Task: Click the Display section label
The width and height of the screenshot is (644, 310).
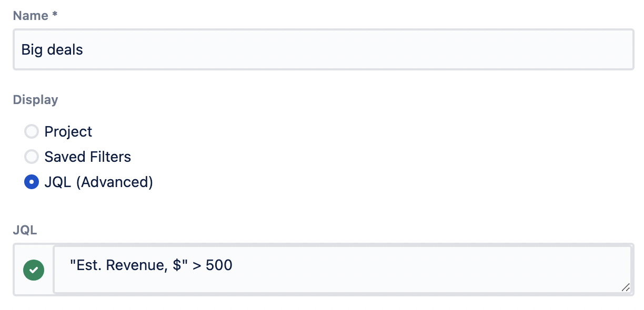Action: coord(35,100)
